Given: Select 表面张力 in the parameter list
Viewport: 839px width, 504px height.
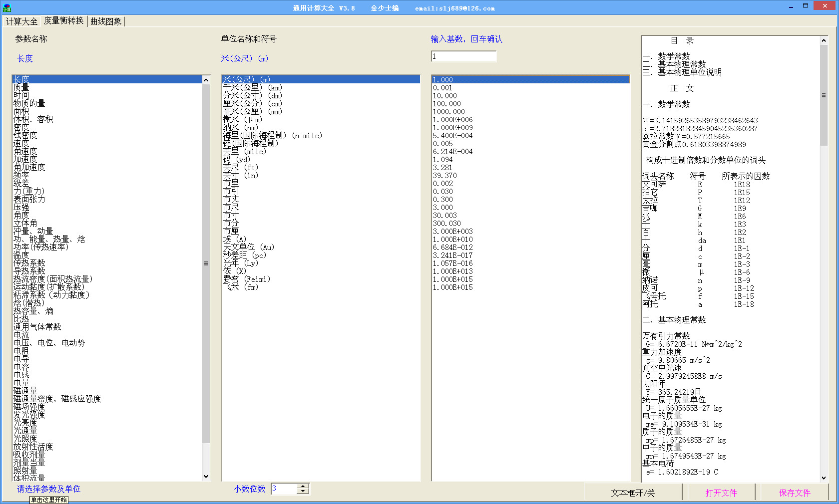Looking at the screenshot, I should pos(107,199).
